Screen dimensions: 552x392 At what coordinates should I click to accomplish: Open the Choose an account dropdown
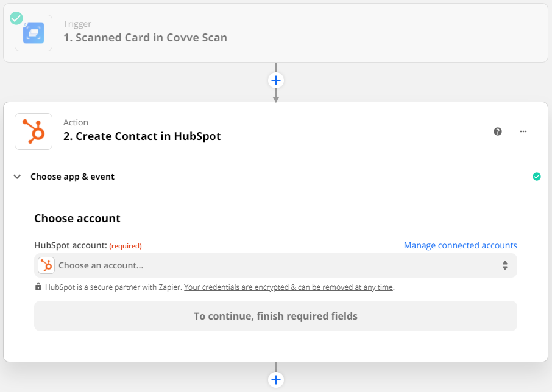[275, 265]
